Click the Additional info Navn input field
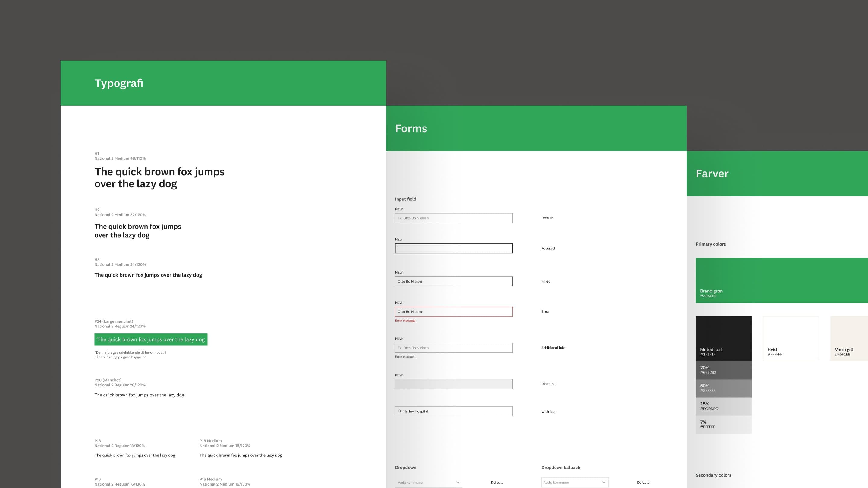This screenshot has width=868, height=488. pyautogui.click(x=454, y=348)
